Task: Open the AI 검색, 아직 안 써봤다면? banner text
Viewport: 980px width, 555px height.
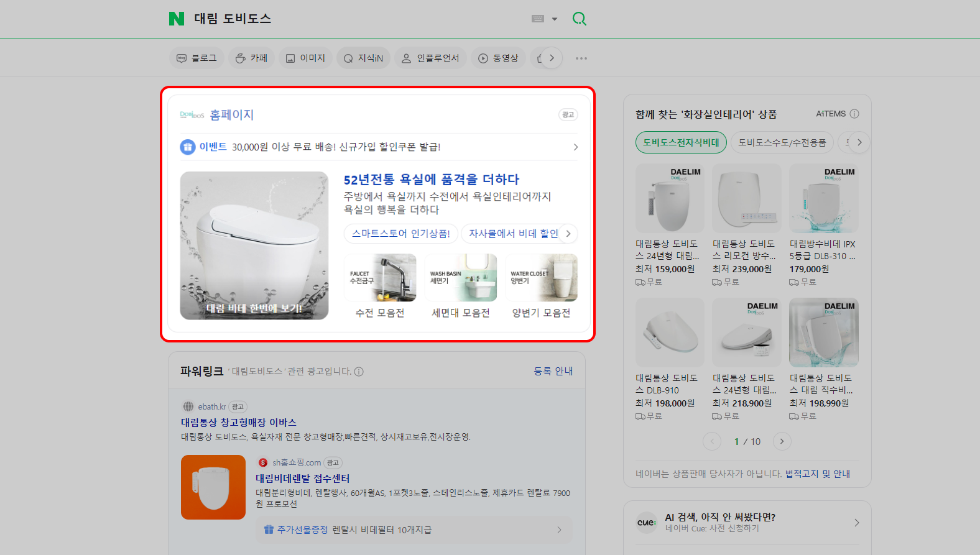Action: [720, 517]
